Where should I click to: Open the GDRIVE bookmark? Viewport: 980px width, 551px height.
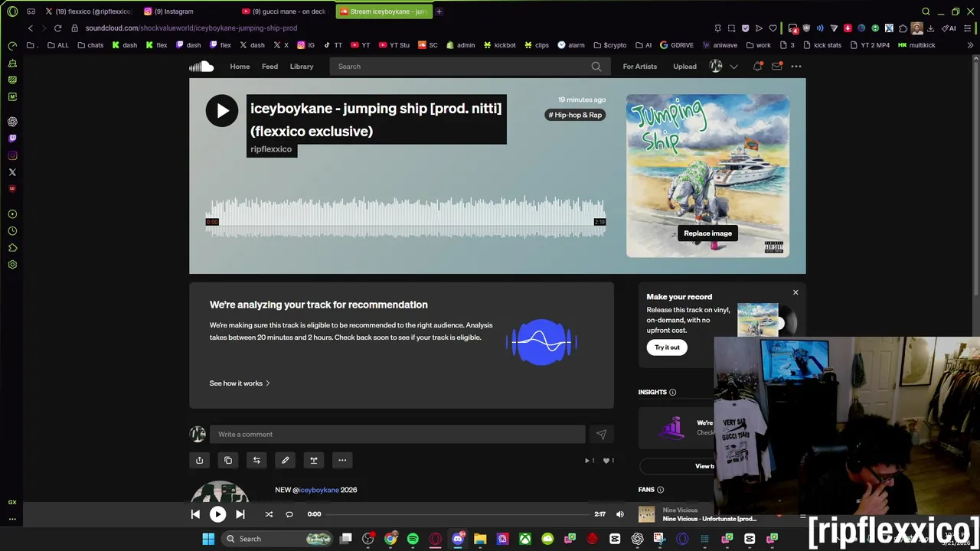676,45
